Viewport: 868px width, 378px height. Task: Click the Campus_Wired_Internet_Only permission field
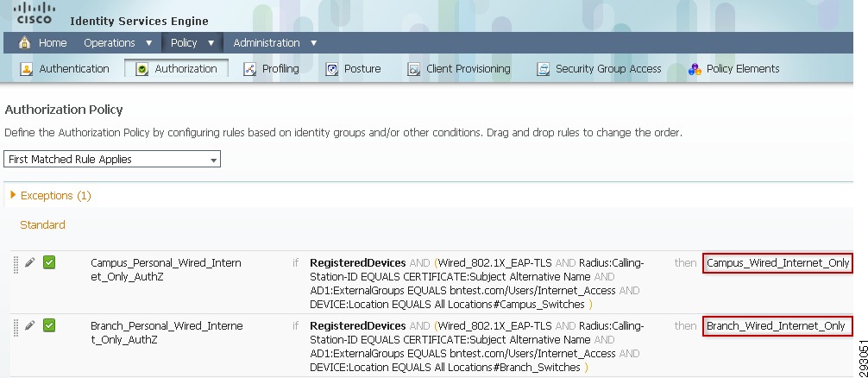tap(777, 263)
